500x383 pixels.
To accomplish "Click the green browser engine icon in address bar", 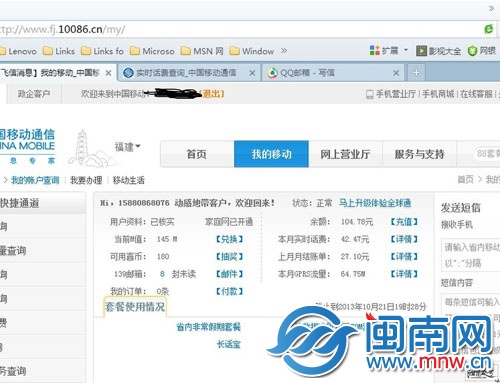I will pyautogui.click(x=489, y=29).
